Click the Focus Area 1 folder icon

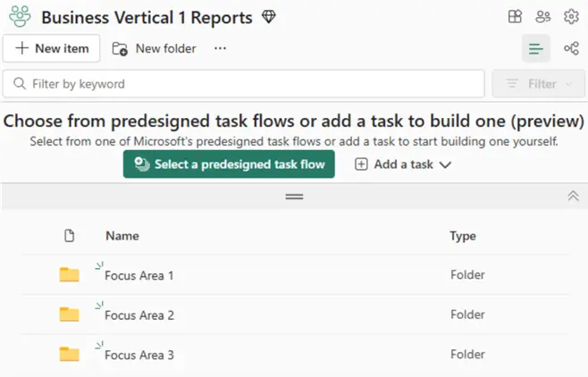tap(69, 274)
